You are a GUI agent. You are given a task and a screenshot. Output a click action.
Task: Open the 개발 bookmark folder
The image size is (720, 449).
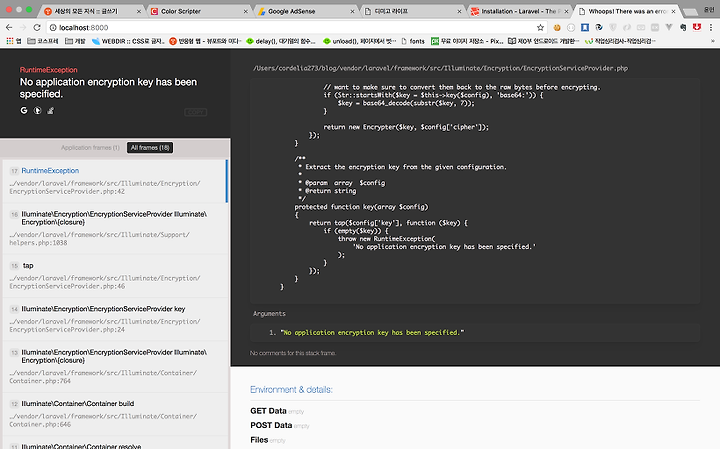pos(75,41)
